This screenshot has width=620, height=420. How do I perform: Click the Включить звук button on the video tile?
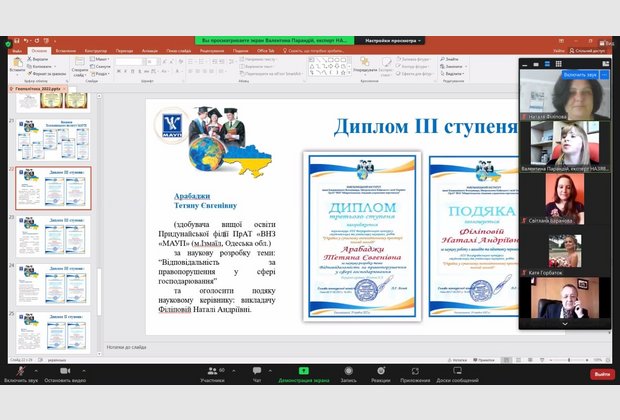577,74
